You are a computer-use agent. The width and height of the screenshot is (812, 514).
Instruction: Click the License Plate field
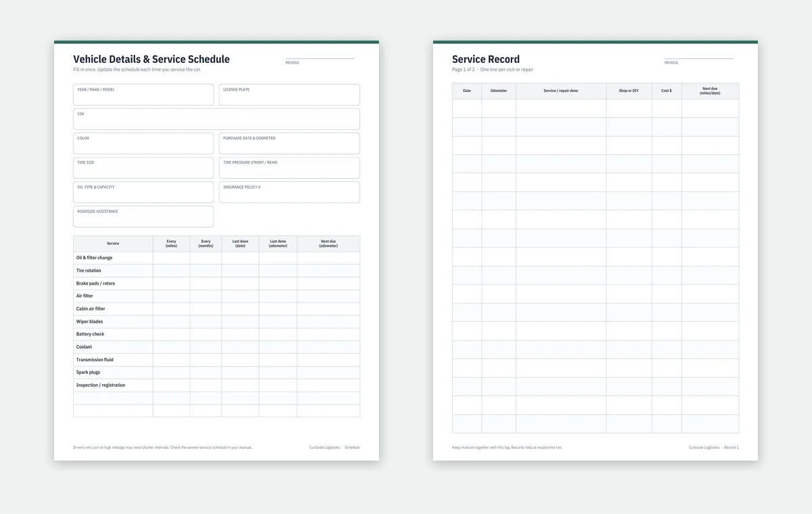click(x=290, y=95)
